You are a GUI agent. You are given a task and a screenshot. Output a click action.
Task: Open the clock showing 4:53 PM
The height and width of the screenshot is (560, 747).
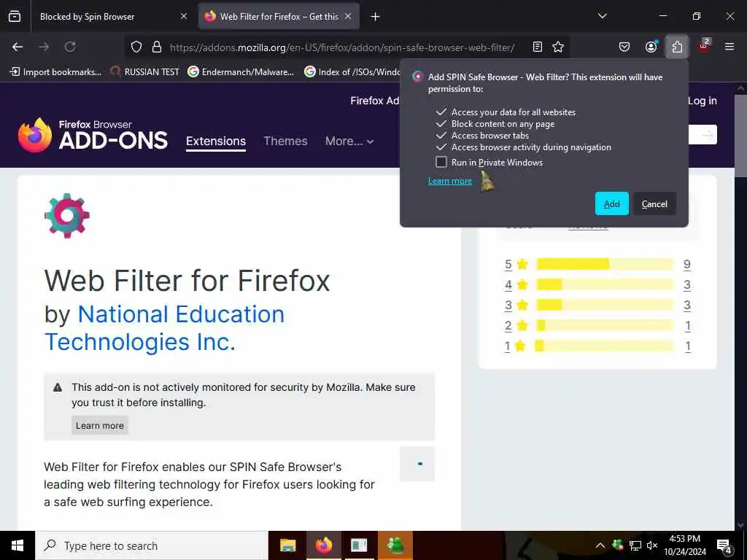[x=685, y=545]
